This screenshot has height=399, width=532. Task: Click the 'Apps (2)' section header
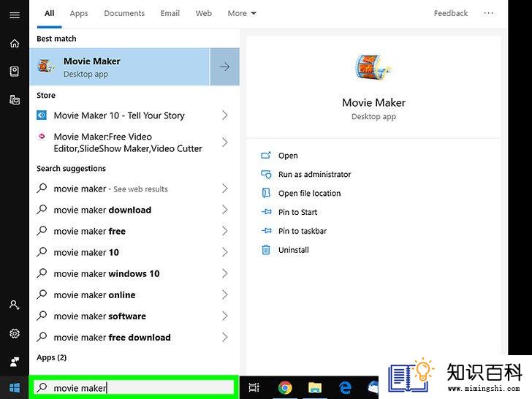(52, 357)
